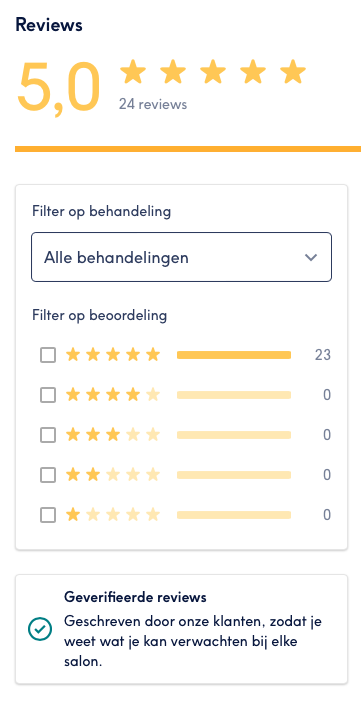Click the Geverifieerde reviews heading
The image size is (361, 702).
coord(135,597)
